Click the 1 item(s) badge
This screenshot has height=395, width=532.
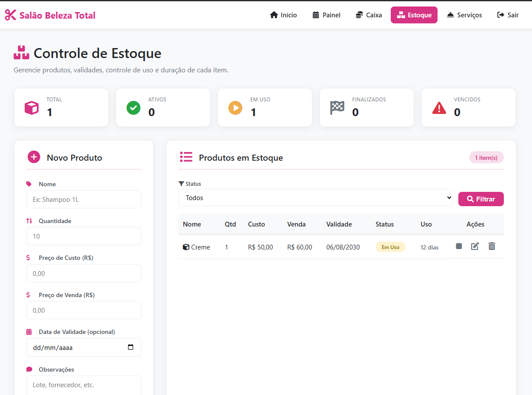(486, 158)
